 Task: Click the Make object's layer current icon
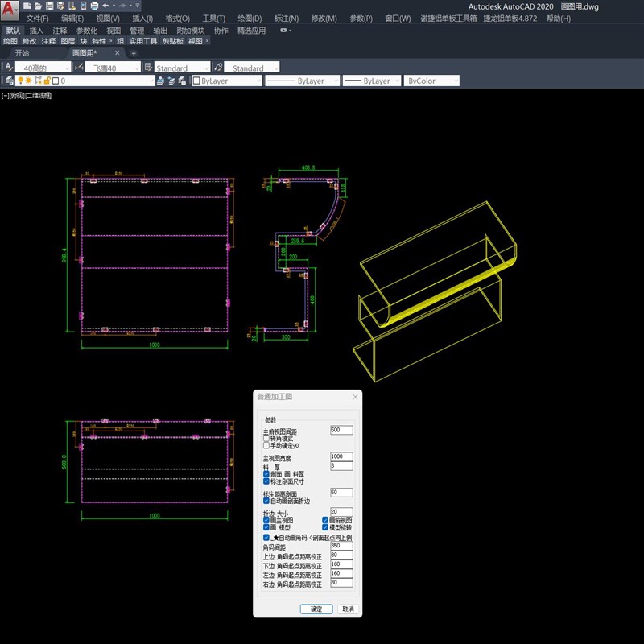(160, 80)
